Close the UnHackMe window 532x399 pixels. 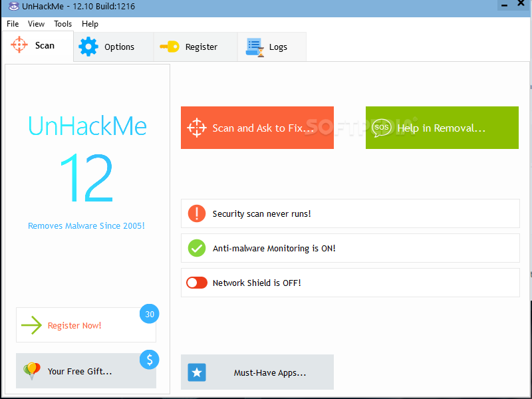(521, 3)
